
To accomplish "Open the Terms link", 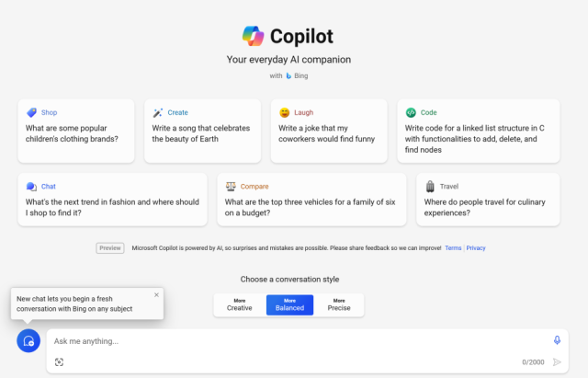I will (x=453, y=248).
